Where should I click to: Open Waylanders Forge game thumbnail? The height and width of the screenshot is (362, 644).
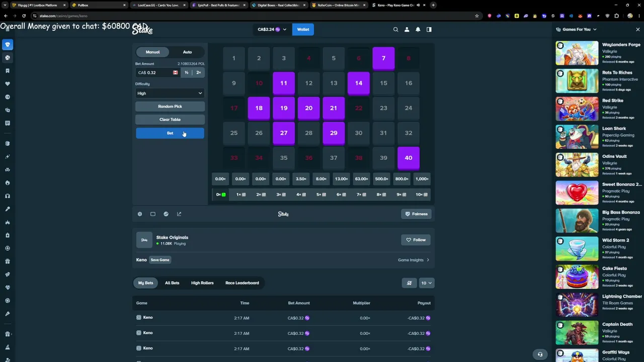[x=577, y=53]
